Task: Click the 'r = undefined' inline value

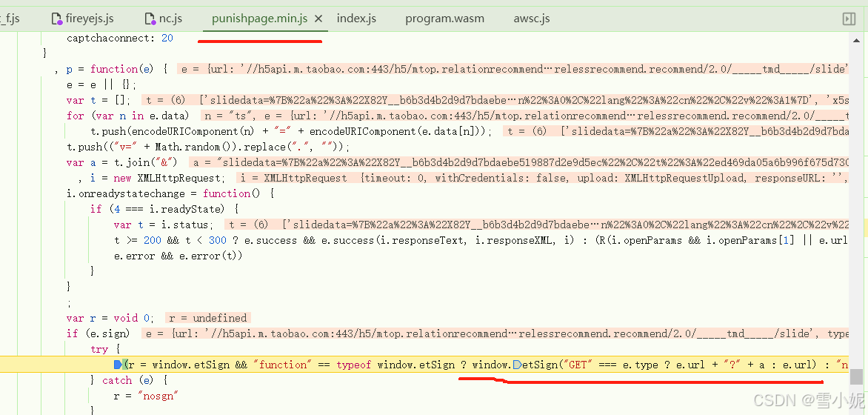Action: [208, 318]
